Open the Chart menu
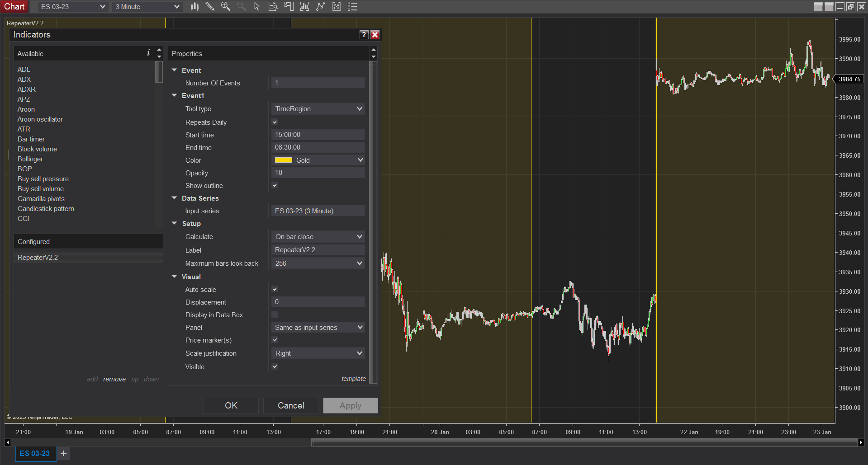This screenshot has height=465, width=868. point(14,6)
